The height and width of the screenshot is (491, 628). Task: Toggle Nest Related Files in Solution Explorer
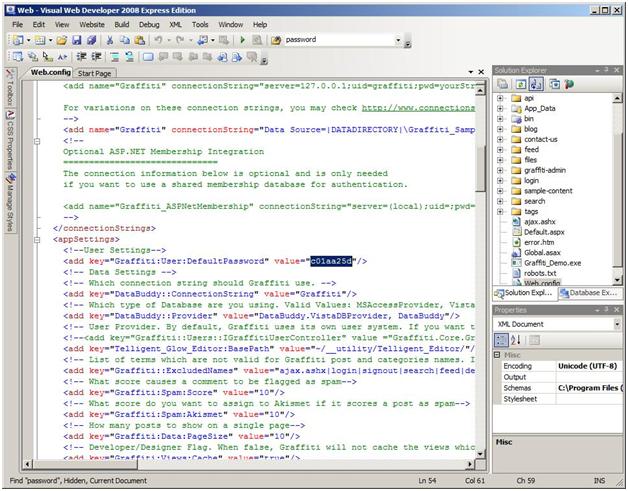tap(535, 84)
